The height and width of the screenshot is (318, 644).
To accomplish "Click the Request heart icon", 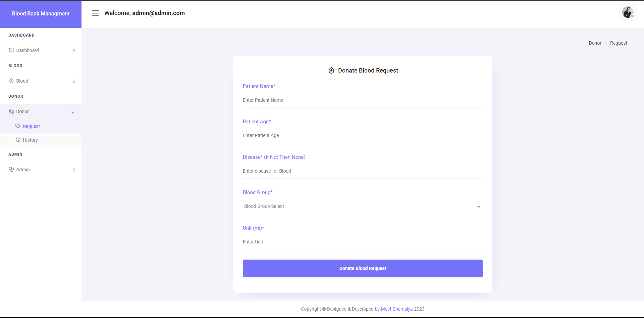I will (18, 126).
